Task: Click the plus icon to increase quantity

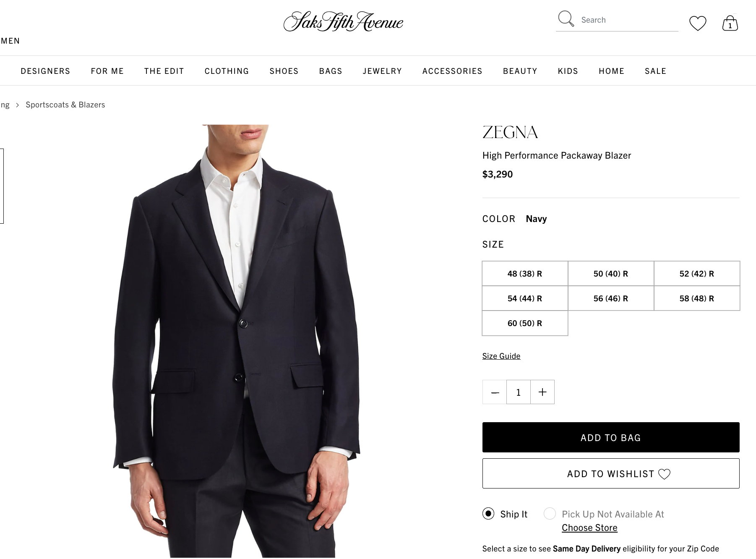Action: click(x=542, y=392)
